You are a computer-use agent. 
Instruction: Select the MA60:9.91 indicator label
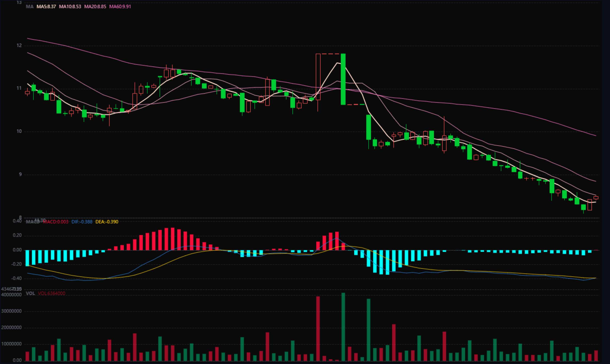pyautogui.click(x=120, y=7)
